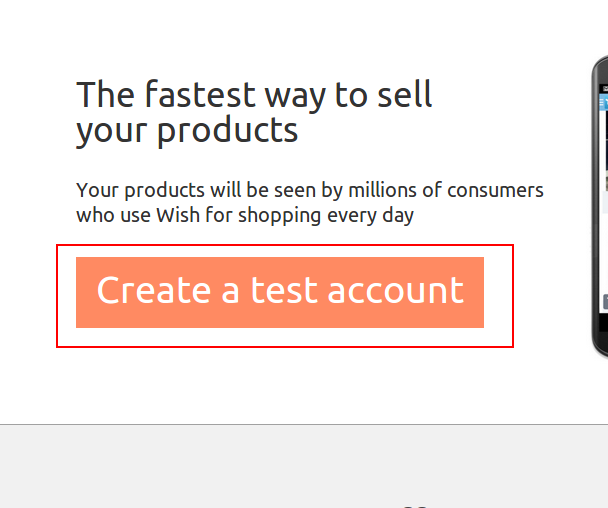The width and height of the screenshot is (608, 508).
Task: Click the phone's black top bezel
Action: point(602,70)
